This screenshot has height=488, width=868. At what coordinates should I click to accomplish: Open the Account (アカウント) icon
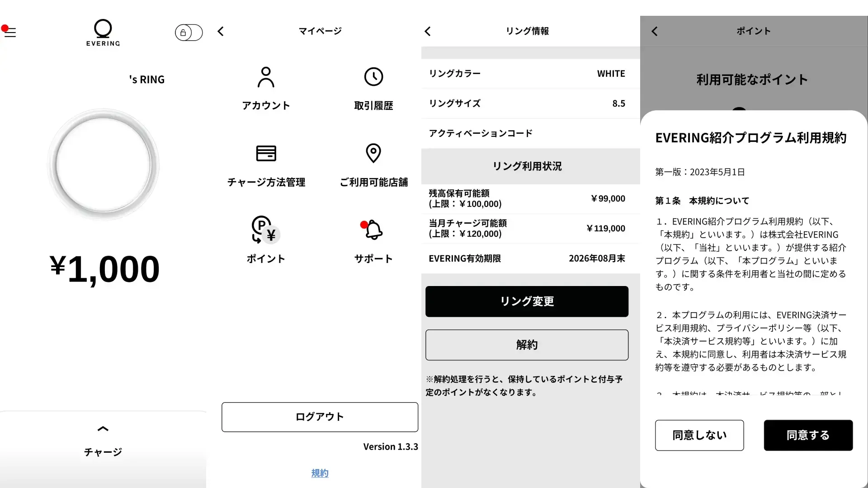[x=266, y=78]
